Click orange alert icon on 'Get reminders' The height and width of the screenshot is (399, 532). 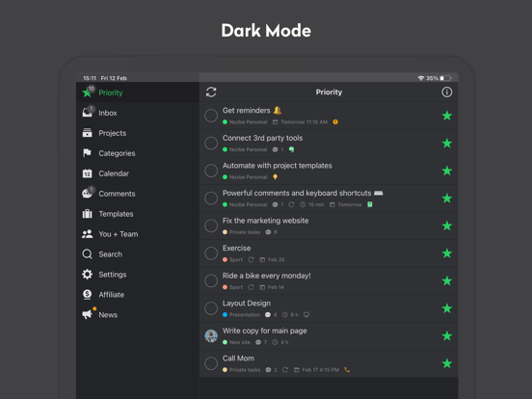pos(335,122)
